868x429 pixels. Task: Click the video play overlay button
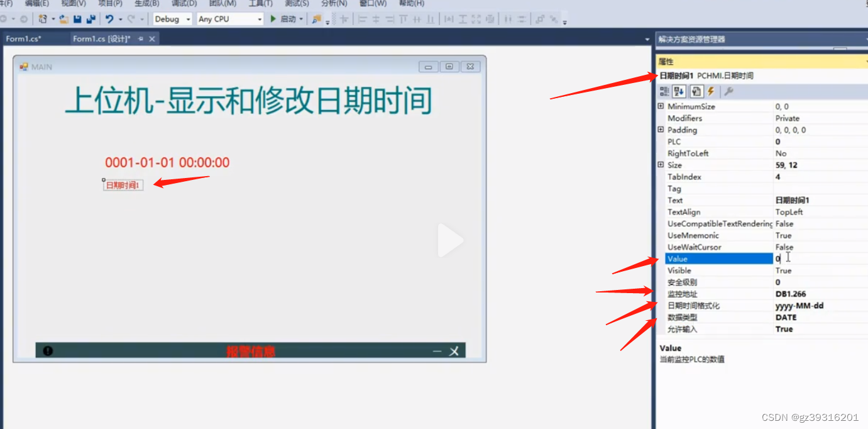click(x=451, y=240)
